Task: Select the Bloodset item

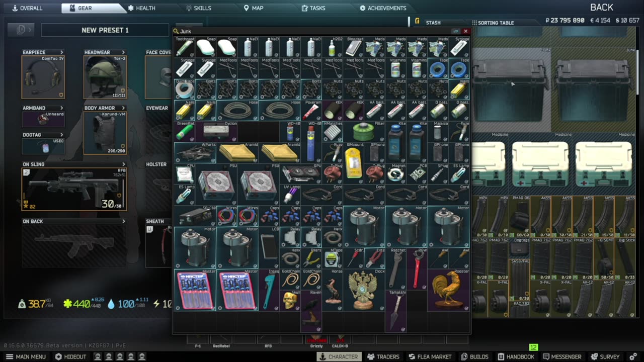Action: point(354,47)
